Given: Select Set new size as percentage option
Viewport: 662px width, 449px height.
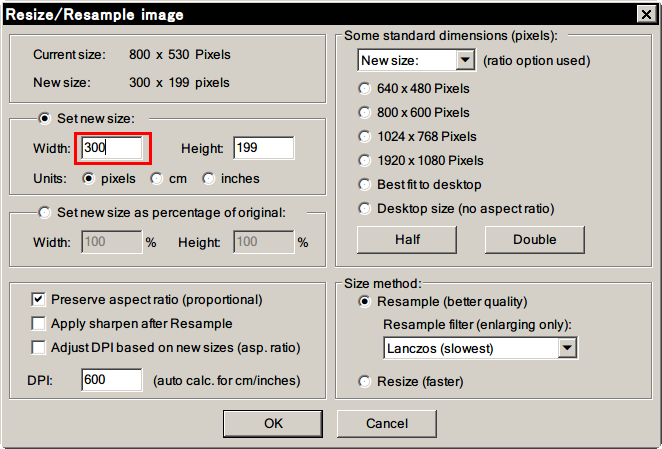Looking at the screenshot, I should [44, 212].
